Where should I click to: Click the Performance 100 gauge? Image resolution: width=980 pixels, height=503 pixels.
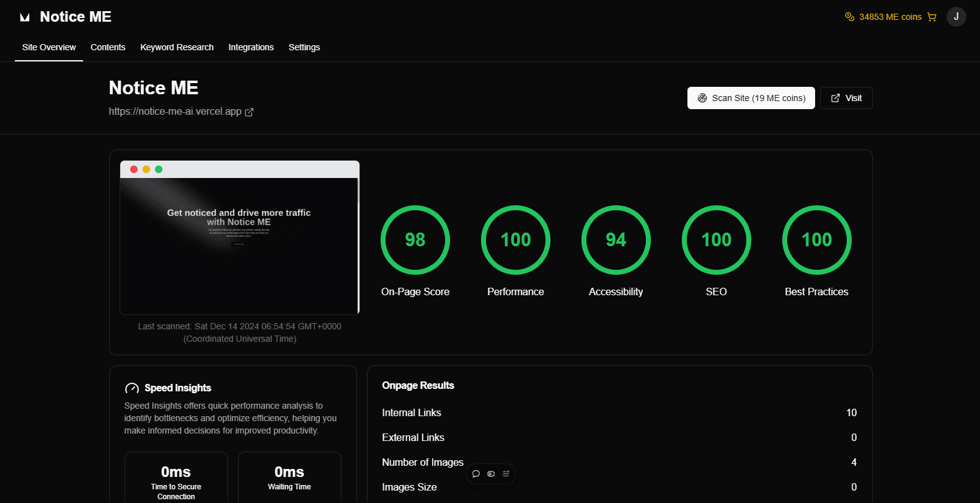point(516,240)
